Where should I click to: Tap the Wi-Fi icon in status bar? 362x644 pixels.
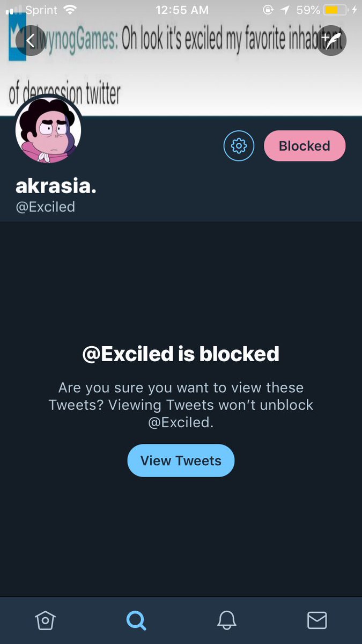point(70,10)
